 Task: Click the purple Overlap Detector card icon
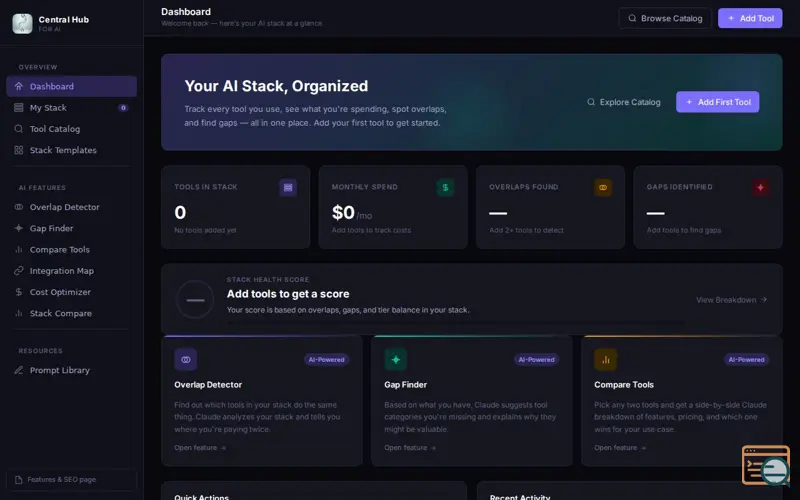coord(186,360)
